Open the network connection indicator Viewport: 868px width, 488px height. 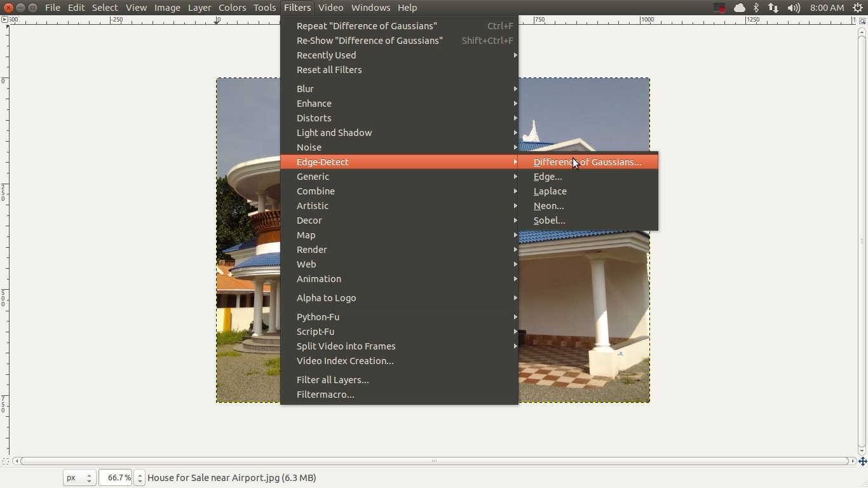coord(774,8)
